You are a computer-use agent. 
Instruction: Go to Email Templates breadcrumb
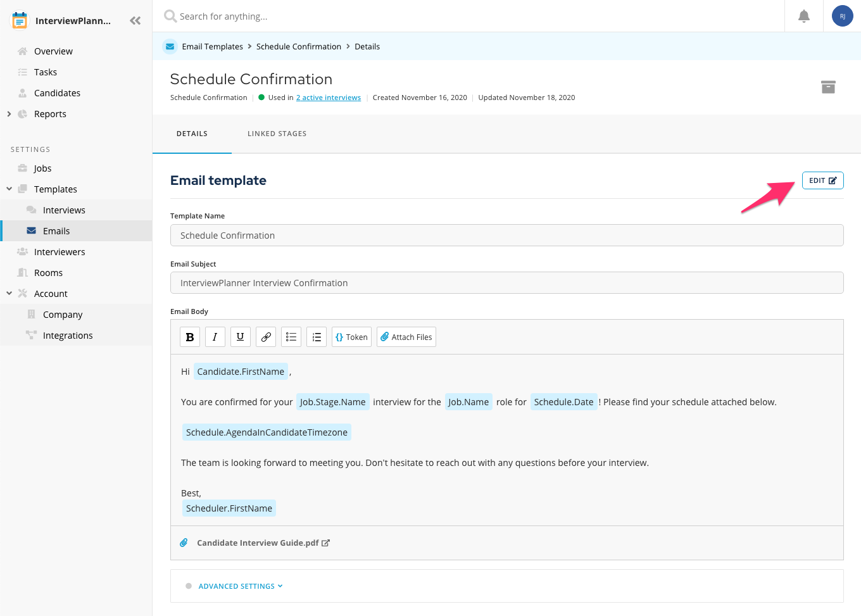(x=212, y=46)
